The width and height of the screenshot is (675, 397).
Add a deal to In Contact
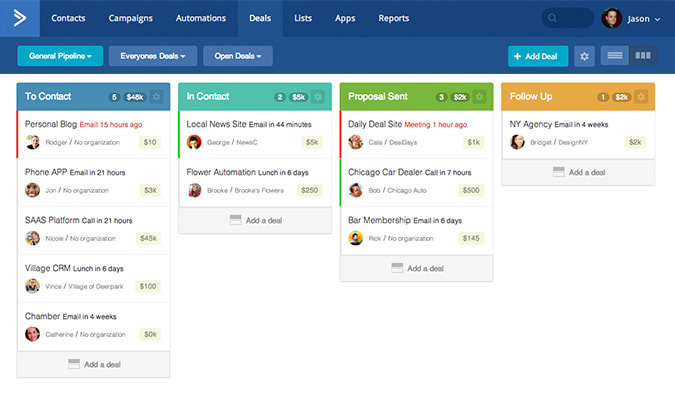point(255,220)
